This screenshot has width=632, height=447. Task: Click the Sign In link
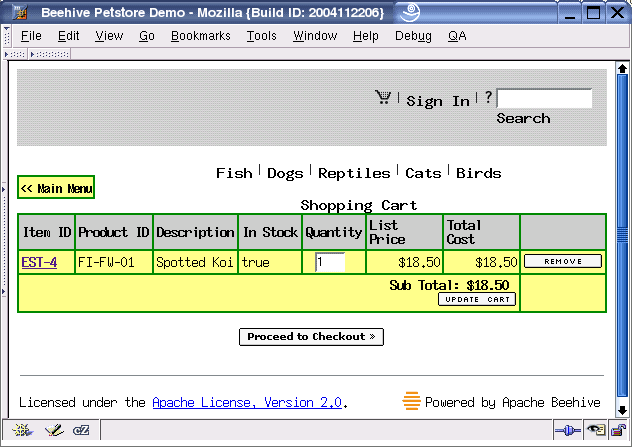pos(438,101)
